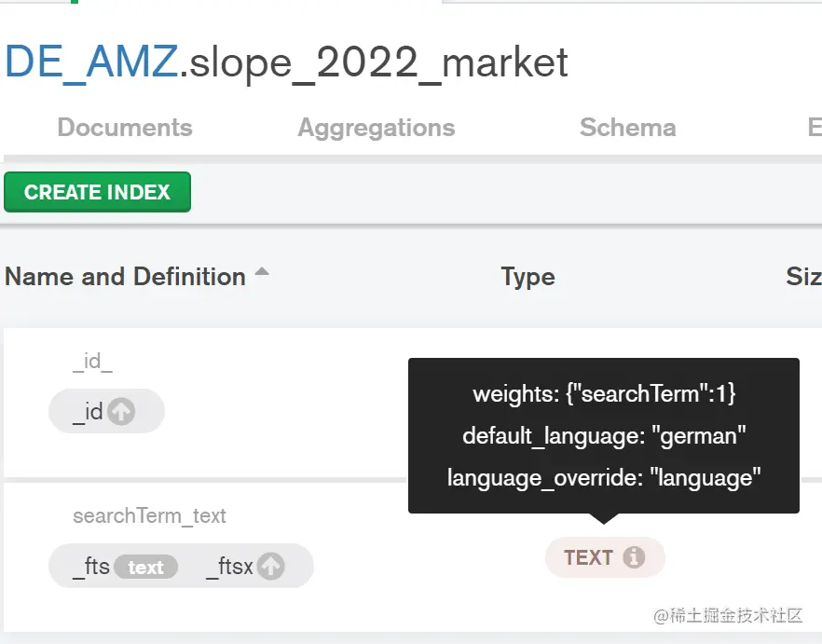Open the DE_AMZ database link
Screen dimensions: 822x644
(89, 62)
